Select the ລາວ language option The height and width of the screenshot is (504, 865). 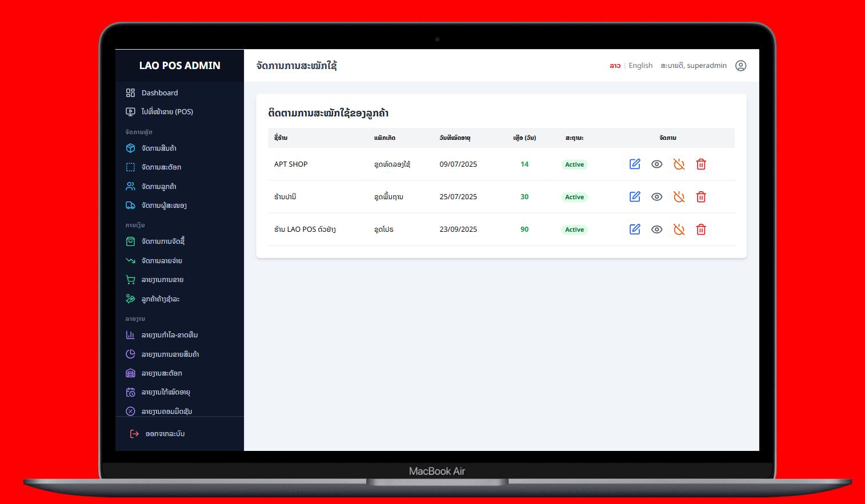tap(615, 66)
